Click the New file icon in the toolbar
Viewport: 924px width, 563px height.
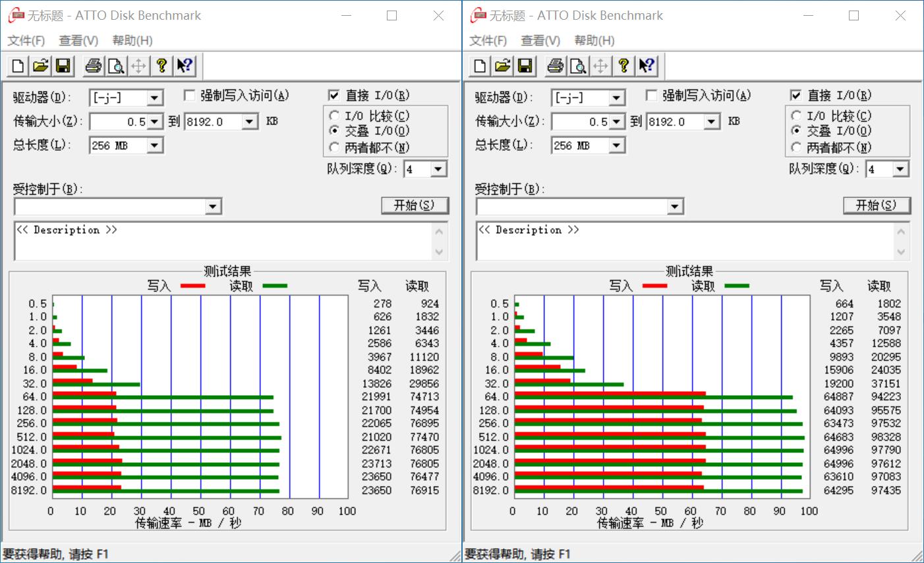[17, 65]
